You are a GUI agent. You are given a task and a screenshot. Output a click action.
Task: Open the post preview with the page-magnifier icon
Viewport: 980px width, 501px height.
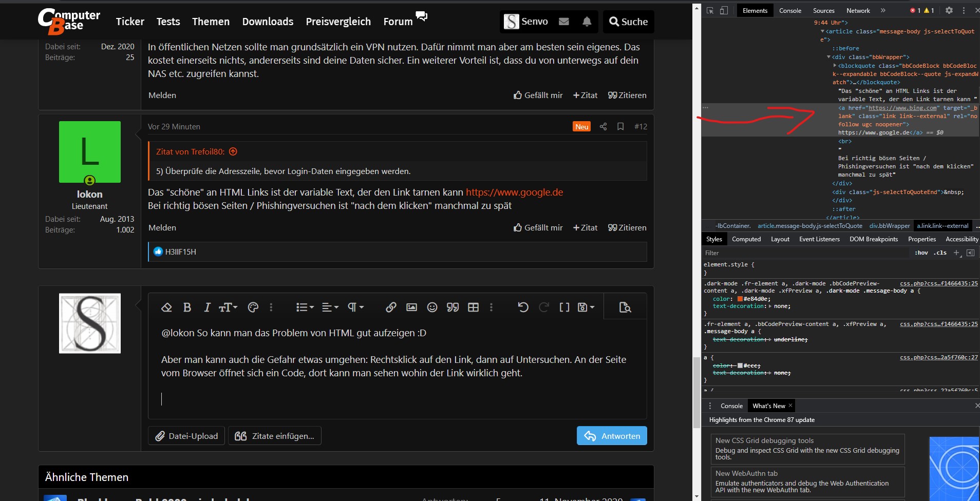(626, 306)
